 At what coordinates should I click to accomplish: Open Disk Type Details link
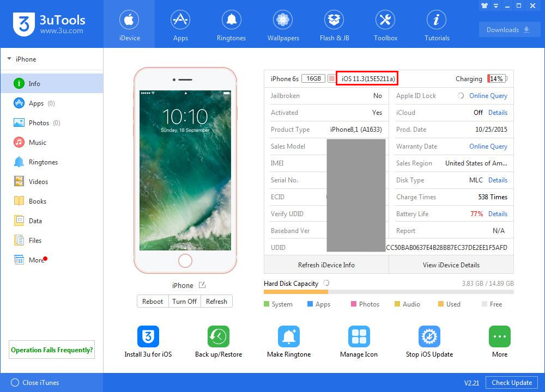click(498, 180)
